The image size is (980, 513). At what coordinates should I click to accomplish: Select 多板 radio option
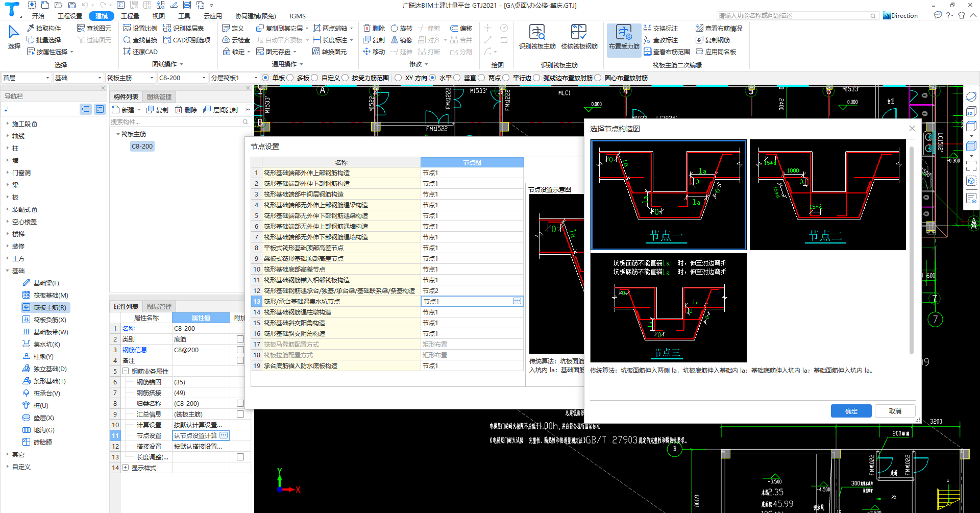point(290,78)
